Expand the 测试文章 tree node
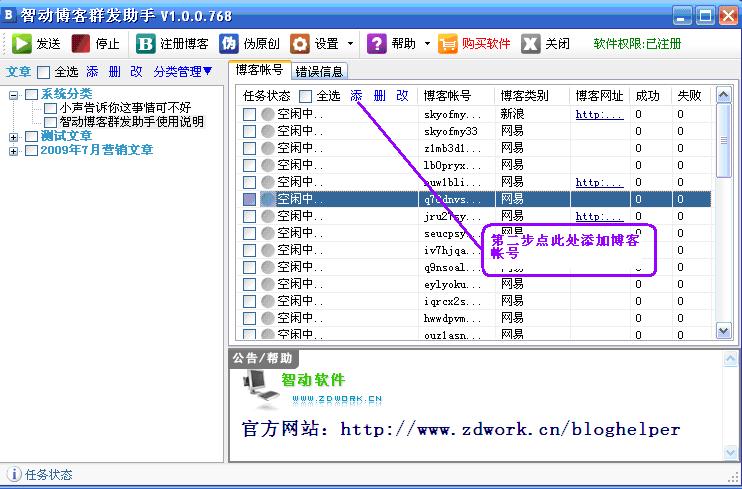Screen dimensions: 742x489 pos(14,136)
